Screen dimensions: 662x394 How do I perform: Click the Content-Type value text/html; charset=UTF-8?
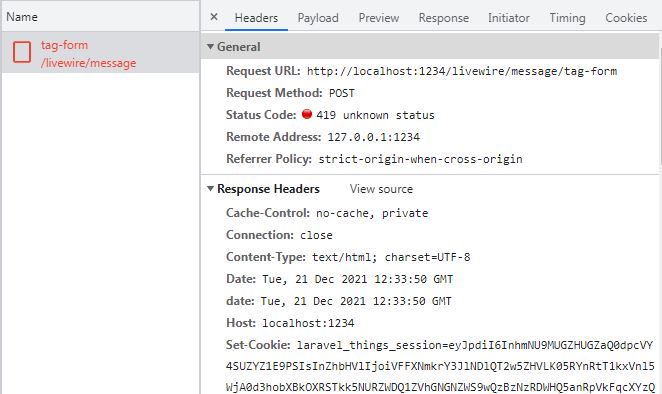pyautogui.click(x=391, y=257)
